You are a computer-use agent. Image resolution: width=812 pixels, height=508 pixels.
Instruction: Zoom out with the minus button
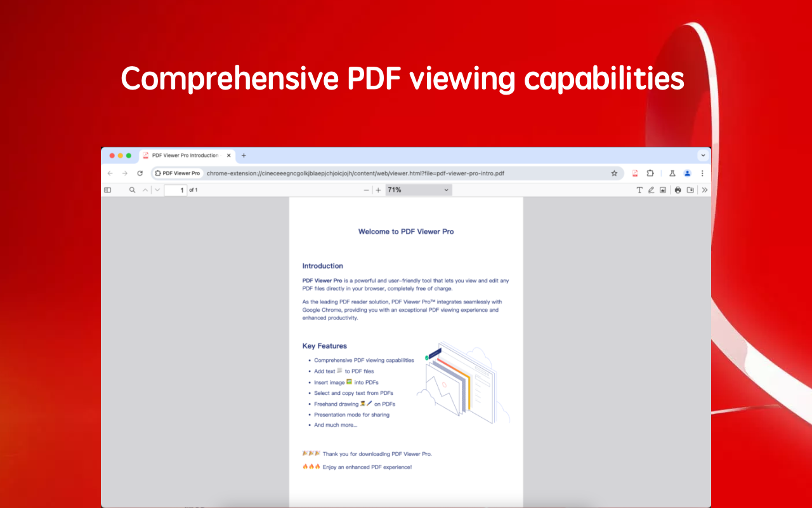coord(366,190)
